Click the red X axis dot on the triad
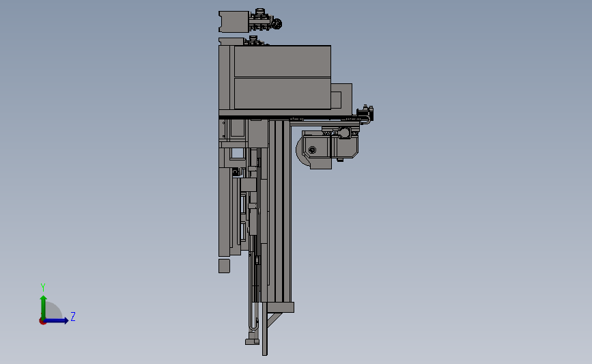 (42, 322)
